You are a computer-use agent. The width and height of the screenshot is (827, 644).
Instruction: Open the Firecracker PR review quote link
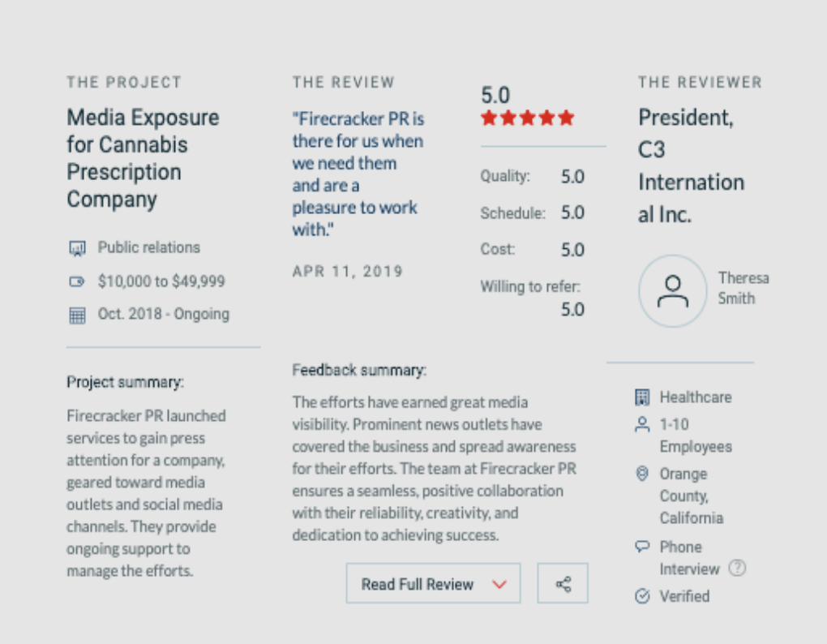pyautogui.click(x=358, y=174)
